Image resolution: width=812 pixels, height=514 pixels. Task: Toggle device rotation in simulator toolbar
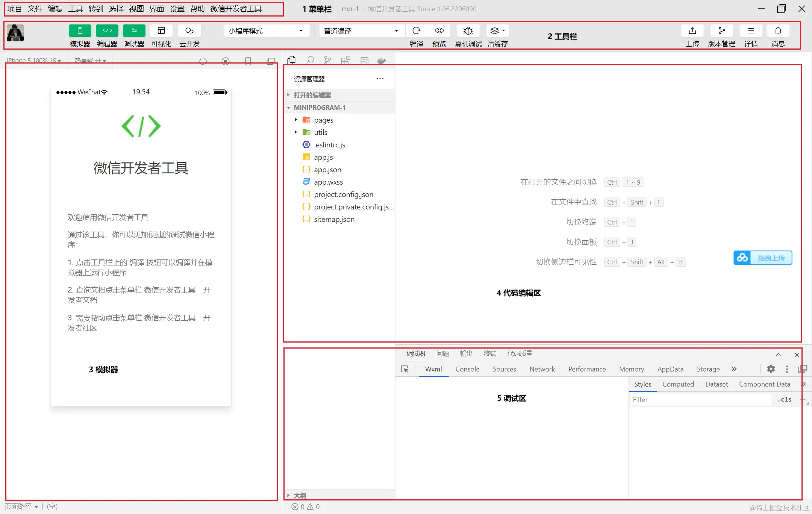(x=247, y=61)
